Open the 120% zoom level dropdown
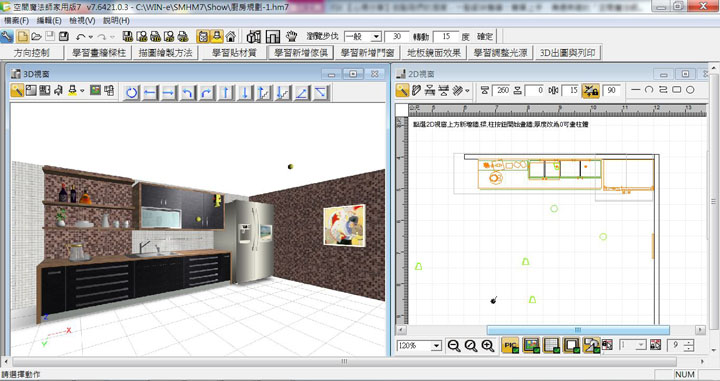The width and height of the screenshot is (720, 381). pyautogui.click(x=436, y=346)
